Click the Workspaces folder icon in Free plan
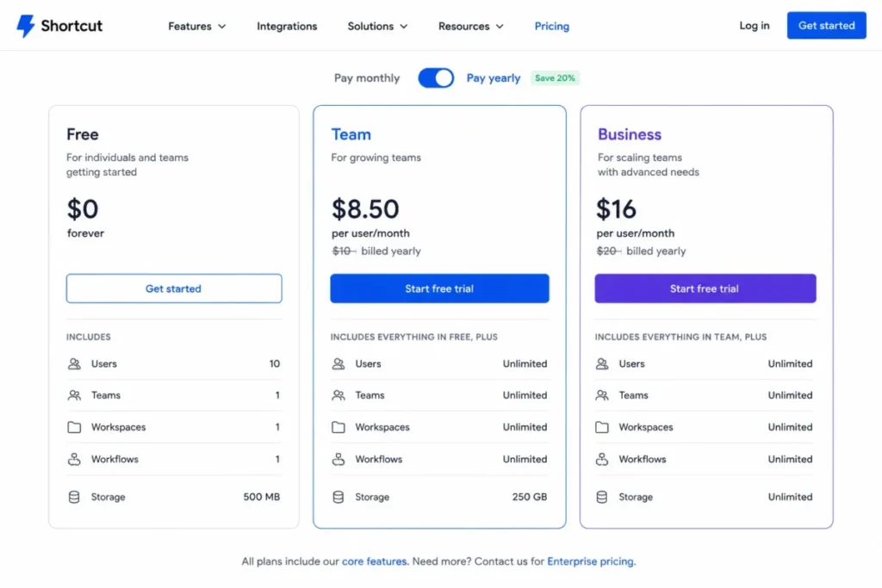882x588 pixels. 74,427
